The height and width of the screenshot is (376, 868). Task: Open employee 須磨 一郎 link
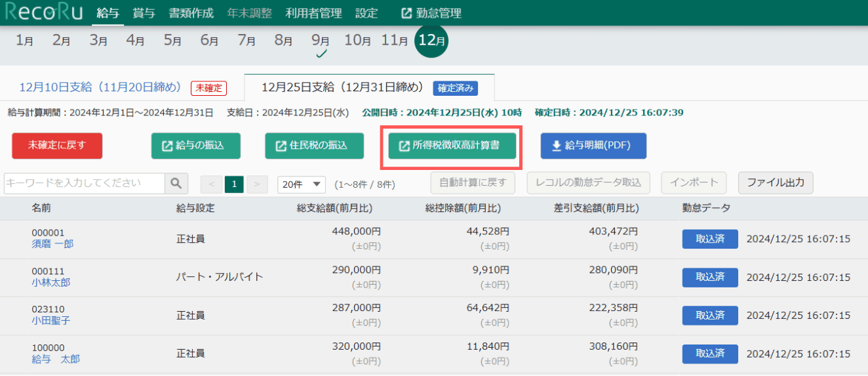(52, 244)
